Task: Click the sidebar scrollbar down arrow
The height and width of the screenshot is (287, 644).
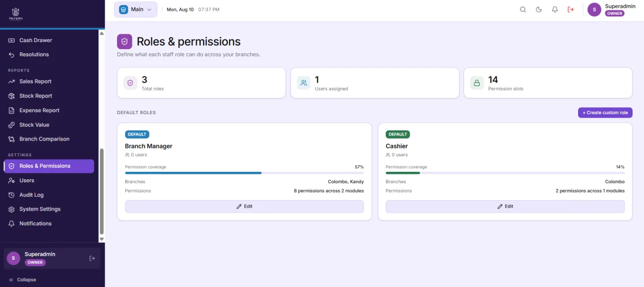Action: tap(102, 239)
